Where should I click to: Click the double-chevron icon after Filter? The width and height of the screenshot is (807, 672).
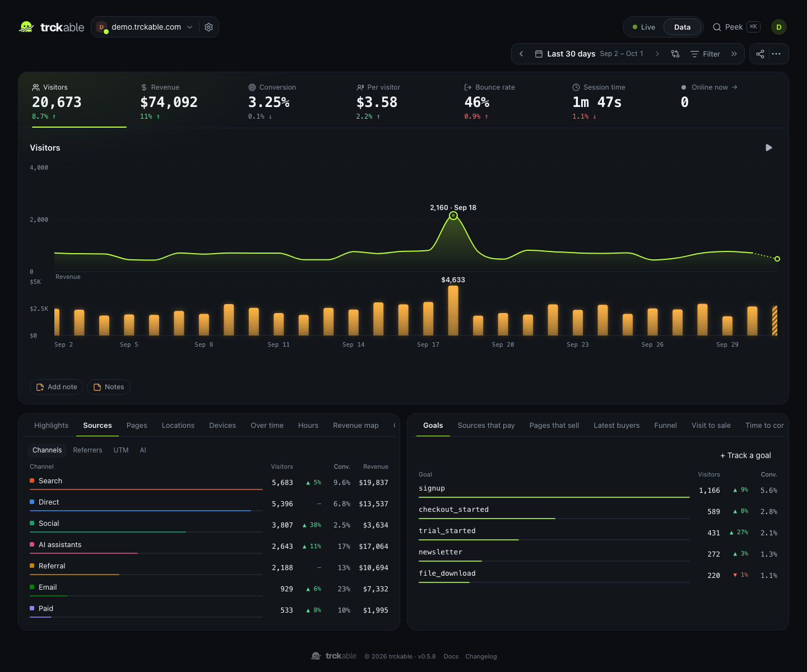tap(734, 54)
